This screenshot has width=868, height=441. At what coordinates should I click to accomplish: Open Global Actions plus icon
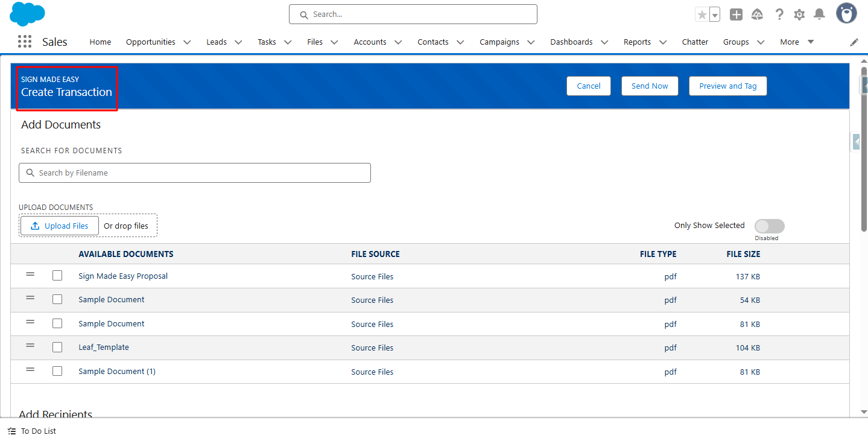click(x=736, y=14)
